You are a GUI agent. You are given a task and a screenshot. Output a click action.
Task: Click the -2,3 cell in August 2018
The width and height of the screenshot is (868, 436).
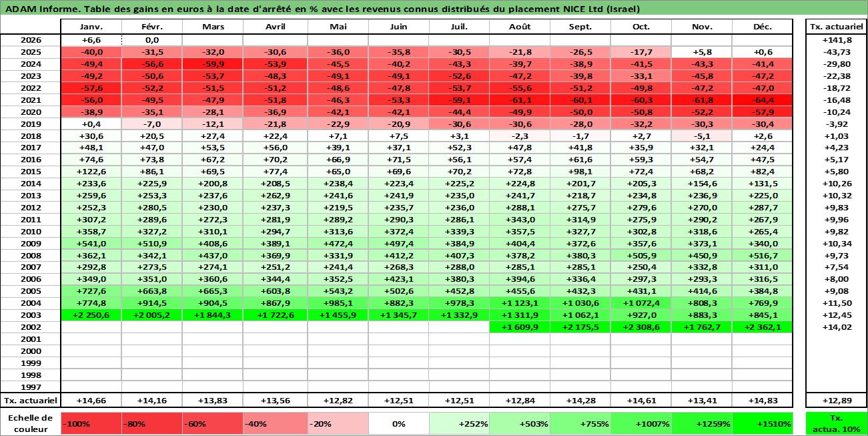520,136
